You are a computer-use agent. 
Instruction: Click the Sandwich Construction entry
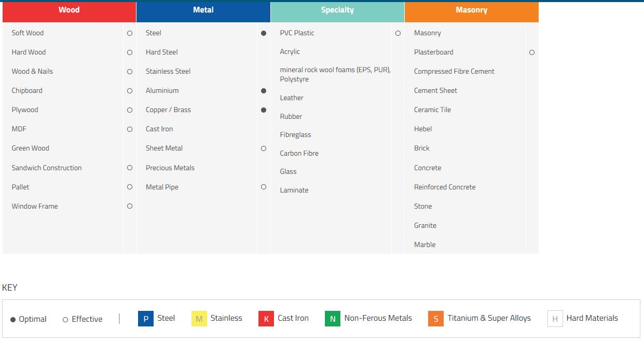(x=47, y=168)
